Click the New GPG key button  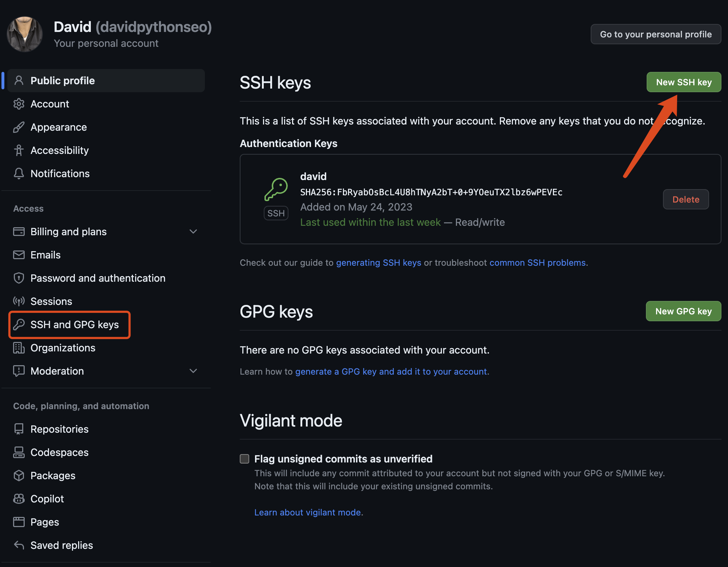click(683, 311)
